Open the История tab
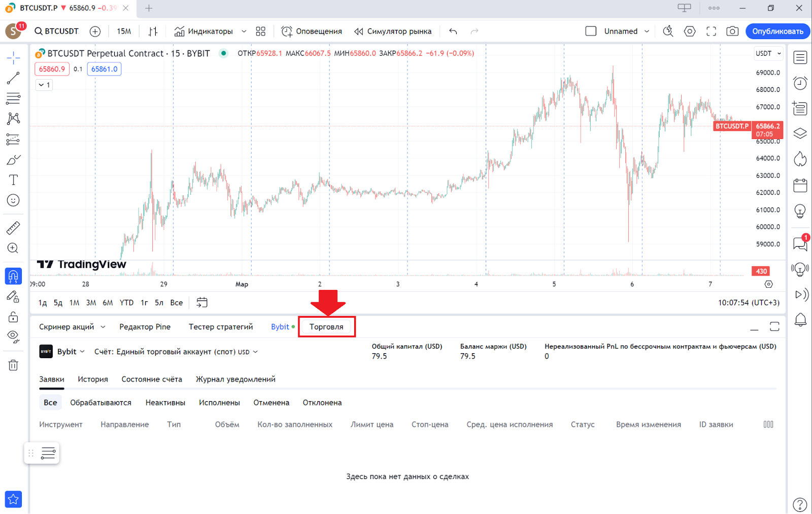The height and width of the screenshot is (514, 812). pyautogui.click(x=93, y=379)
